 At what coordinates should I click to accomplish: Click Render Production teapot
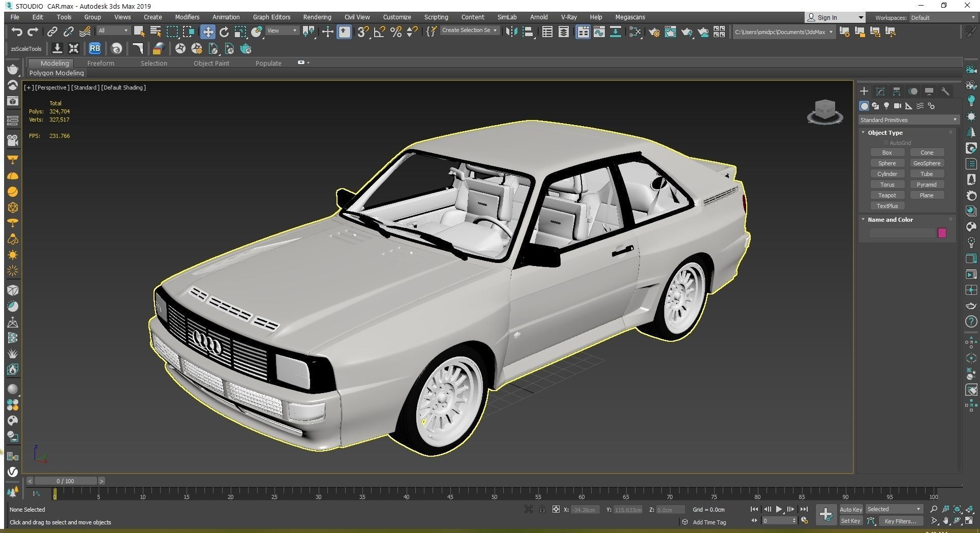point(687,32)
